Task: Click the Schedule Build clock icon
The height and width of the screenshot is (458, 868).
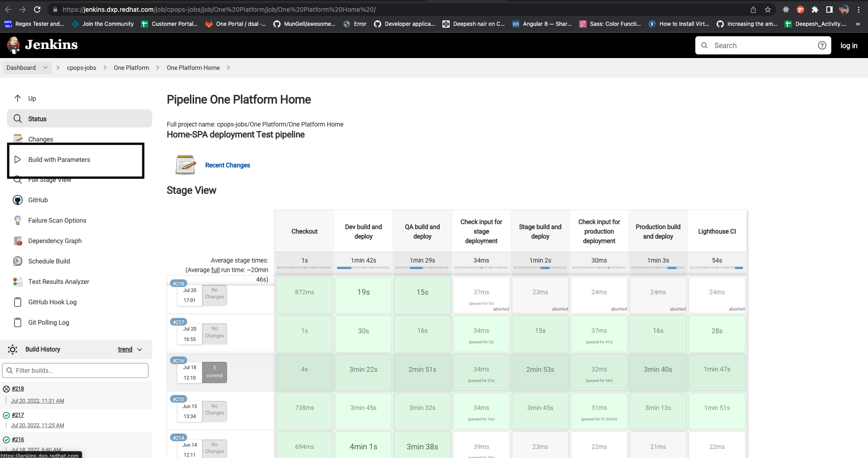Action: [x=18, y=261]
